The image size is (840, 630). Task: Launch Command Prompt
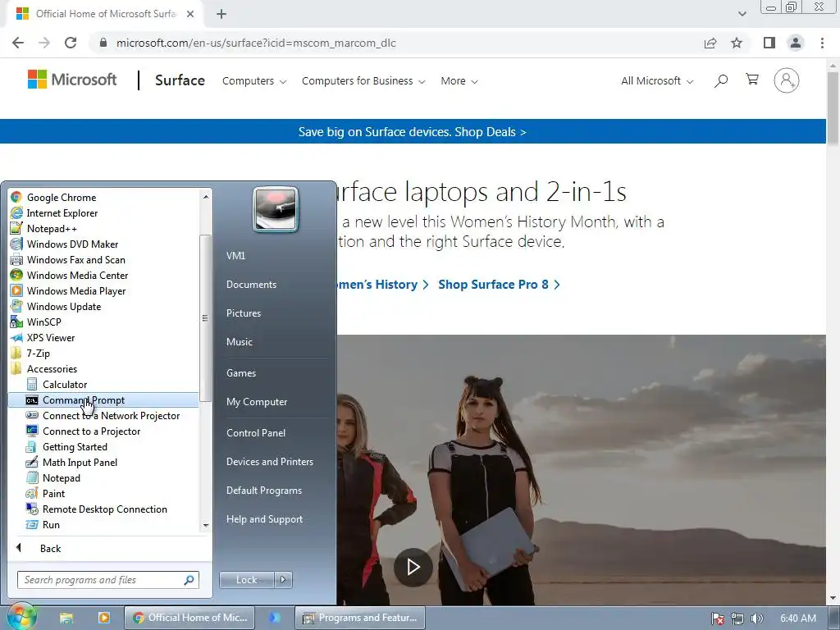tap(103, 399)
